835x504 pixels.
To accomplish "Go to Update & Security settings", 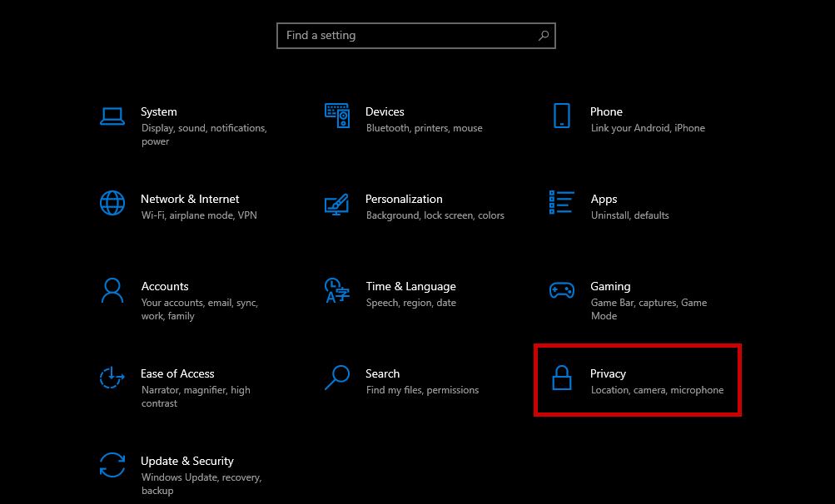I will [x=186, y=461].
